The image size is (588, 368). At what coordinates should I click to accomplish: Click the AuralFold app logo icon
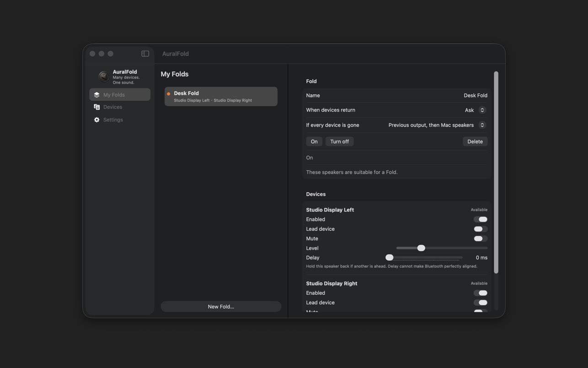[x=104, y=76]
